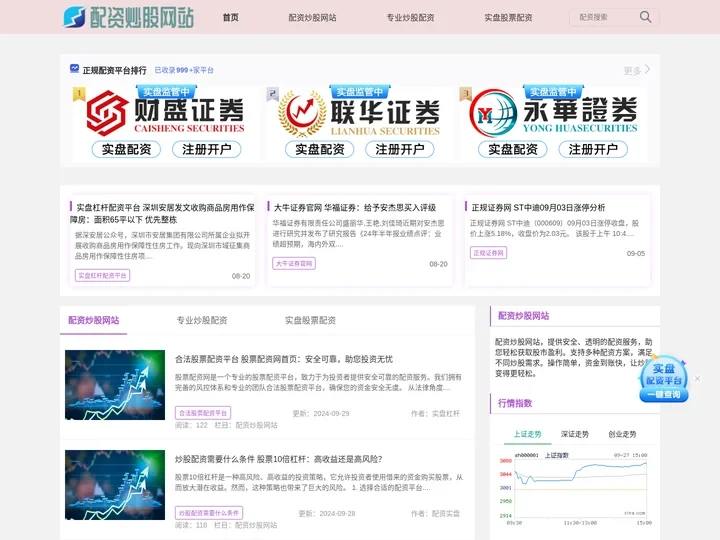Click 注册开户 under 永華證券

pyautogui.click(x=593, y=149)
